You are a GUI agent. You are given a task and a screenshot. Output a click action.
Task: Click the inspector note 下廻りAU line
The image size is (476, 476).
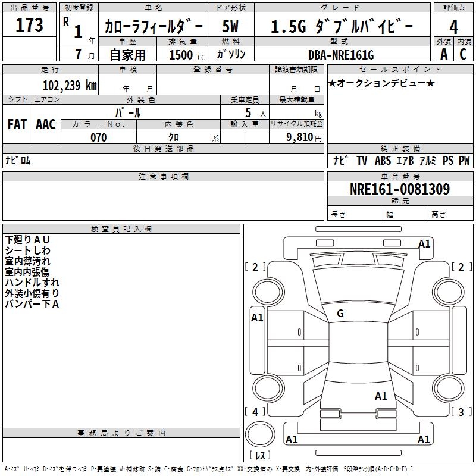[x=27, y=240]
